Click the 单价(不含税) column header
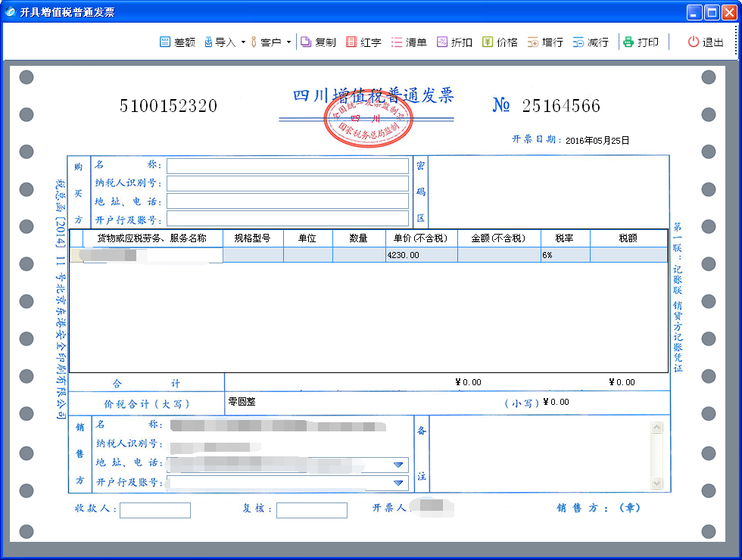This screenshot has height=560, width=742. tap(422, 238)
